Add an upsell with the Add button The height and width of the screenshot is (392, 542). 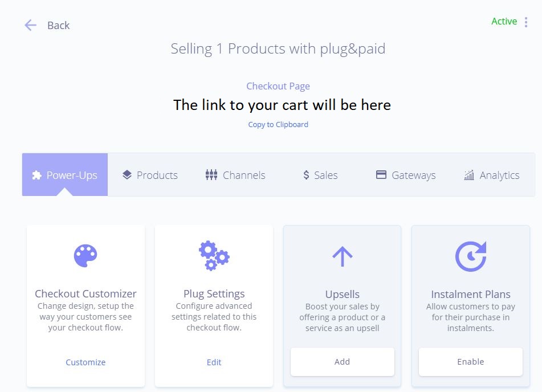pyautogui.click(x=342, y=362)
